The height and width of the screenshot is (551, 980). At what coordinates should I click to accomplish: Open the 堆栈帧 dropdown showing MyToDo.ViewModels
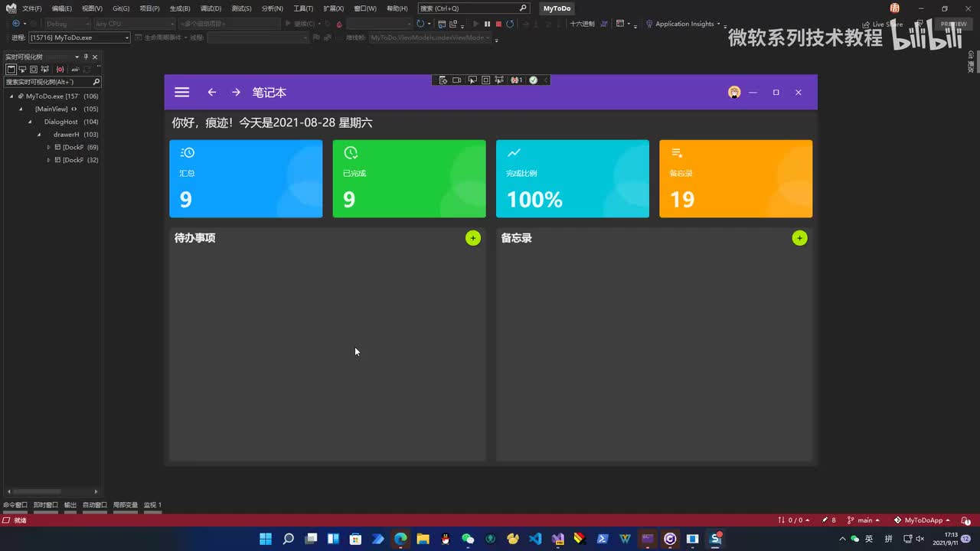tap(430, 37)
